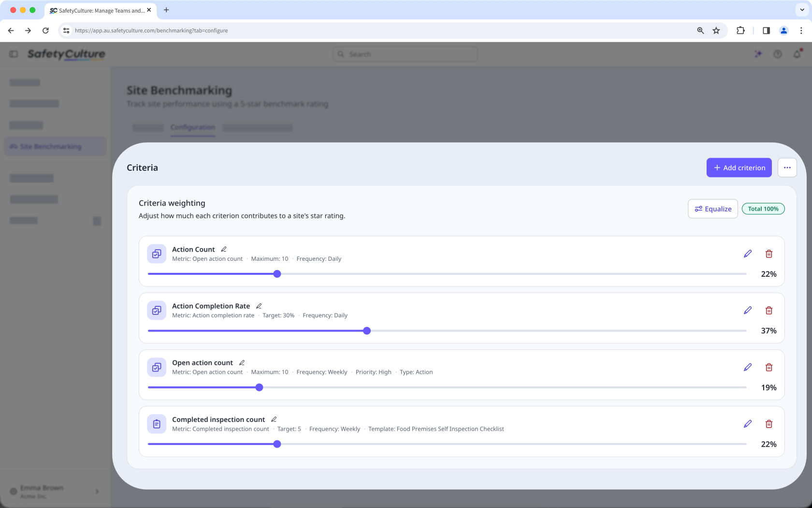Edit the Action Count criterion settings
The height and width of the screenshot is (508, 812).
[747, 254]
